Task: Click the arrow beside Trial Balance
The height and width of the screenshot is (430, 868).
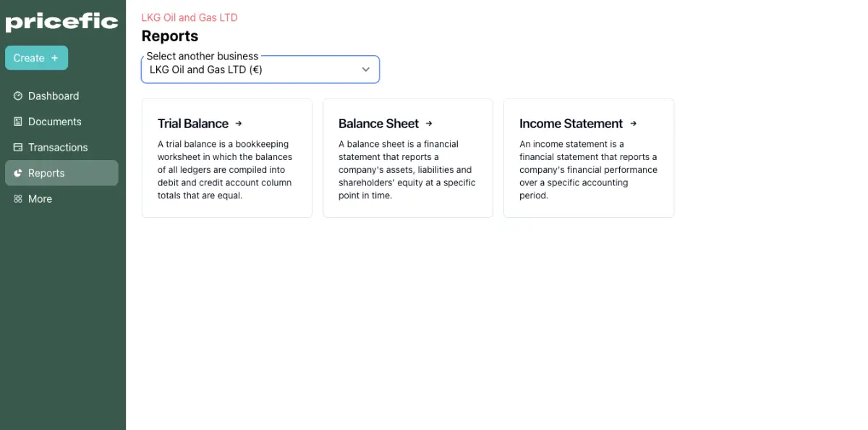Action: point(239,124)
